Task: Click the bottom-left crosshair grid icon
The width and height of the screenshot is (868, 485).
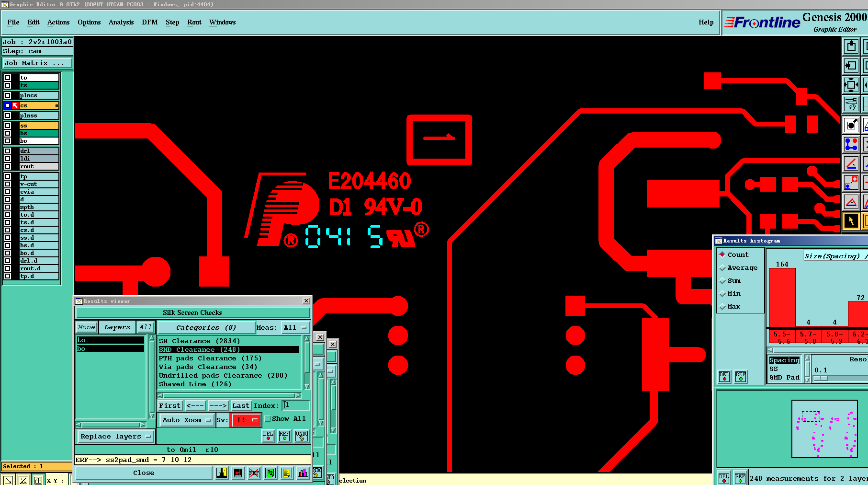Action: coord(38,480)
